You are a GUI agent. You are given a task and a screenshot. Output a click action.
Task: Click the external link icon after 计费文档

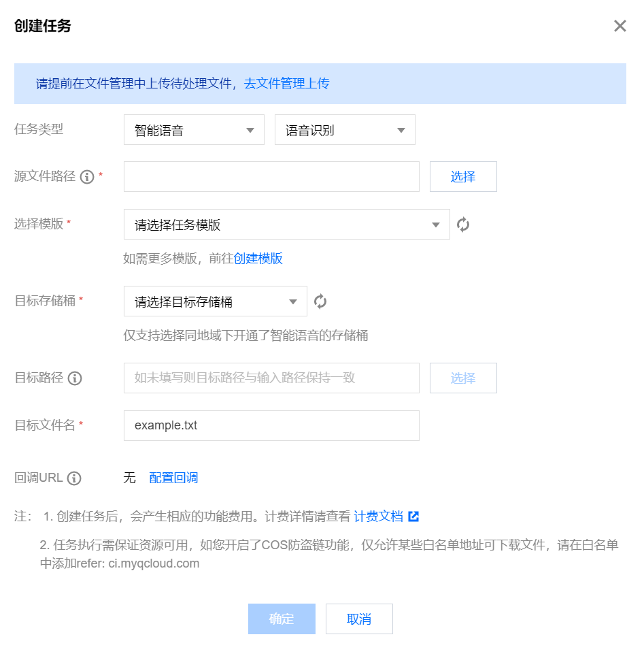413,516
